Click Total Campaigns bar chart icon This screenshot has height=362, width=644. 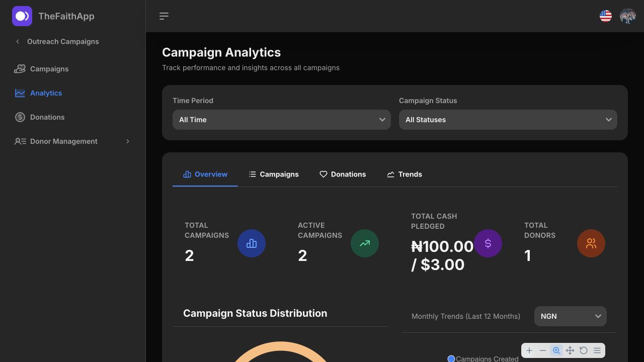252,243
